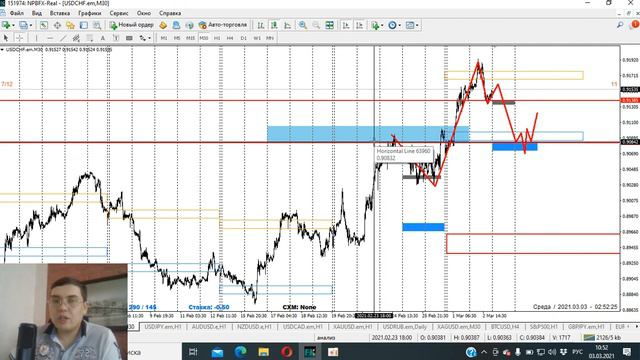Expand the templates dropdown arrow
Screen dimensions: 640x360
(417, 25)
